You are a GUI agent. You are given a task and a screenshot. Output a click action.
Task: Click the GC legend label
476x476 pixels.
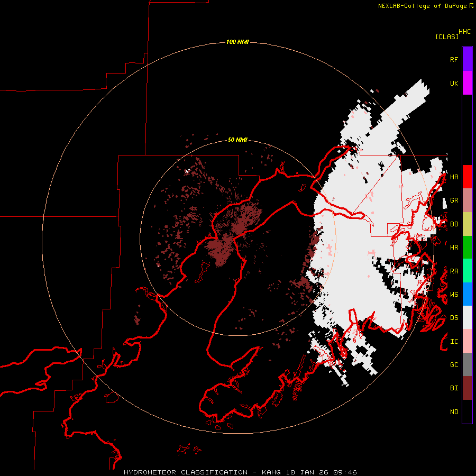(454, 365)
